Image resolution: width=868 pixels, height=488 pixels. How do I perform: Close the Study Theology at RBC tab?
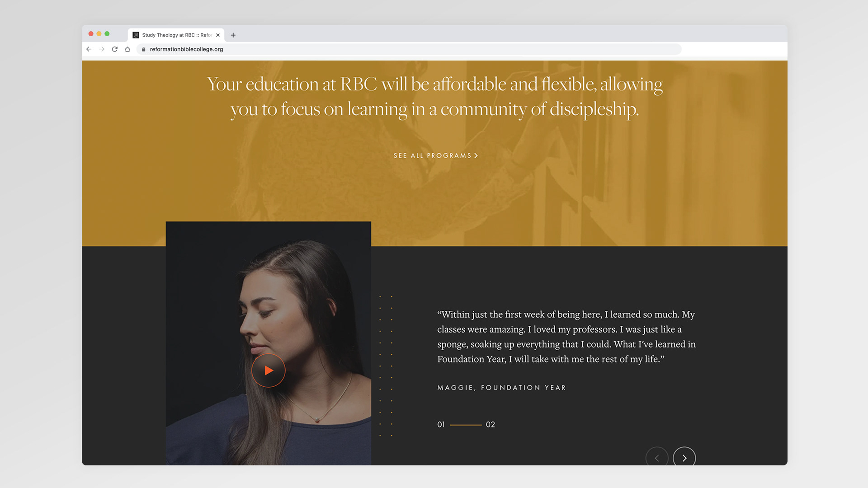pos(218,35)
